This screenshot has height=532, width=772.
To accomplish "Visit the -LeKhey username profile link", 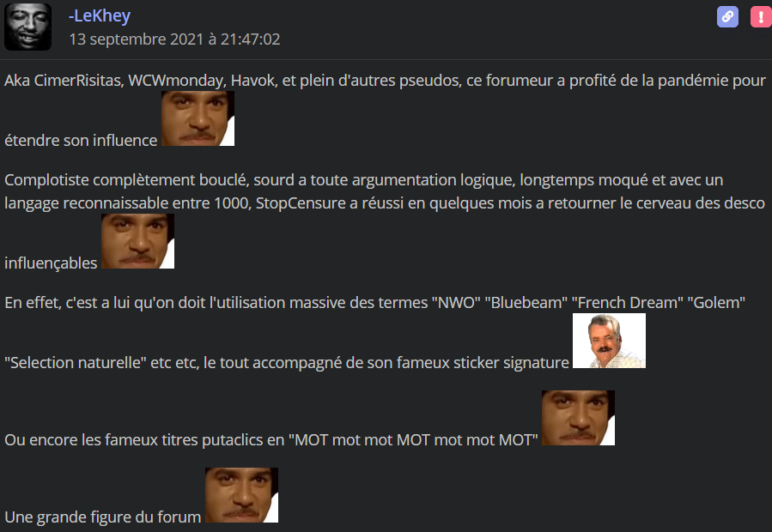I will (x=100, y=15).
